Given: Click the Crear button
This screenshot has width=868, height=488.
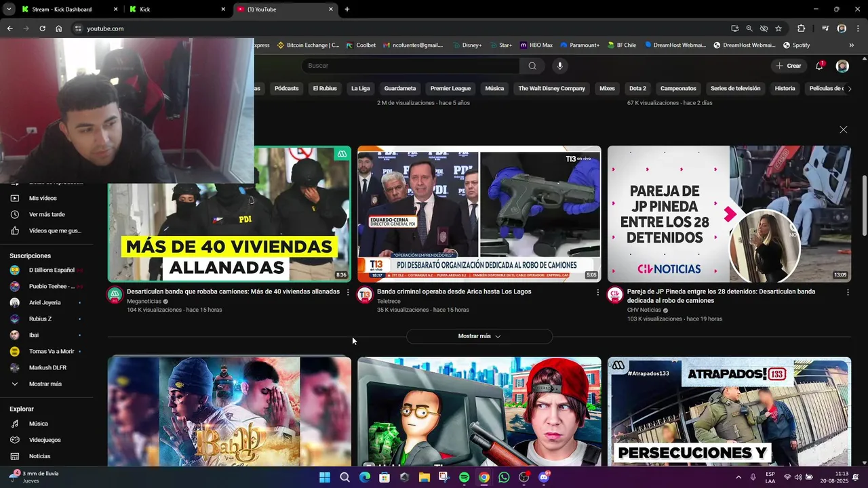Looking at the screenshot, I should pos(789,66).
